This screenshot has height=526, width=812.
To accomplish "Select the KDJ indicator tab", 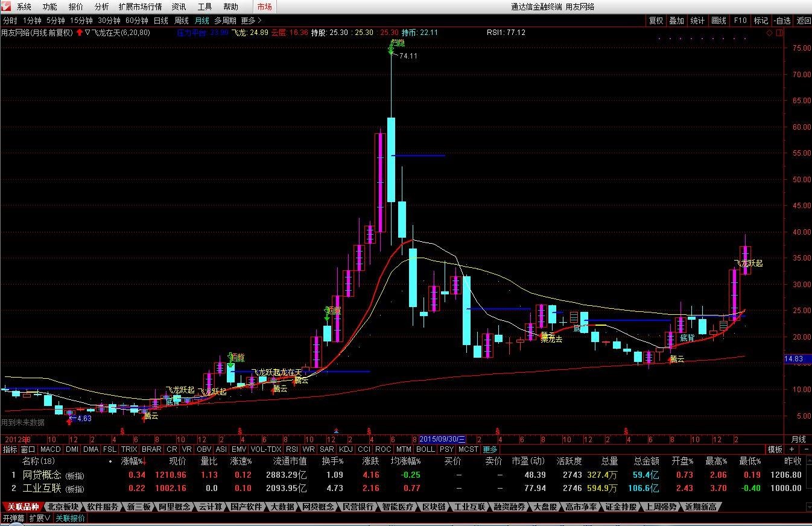I will pos(346,449).
